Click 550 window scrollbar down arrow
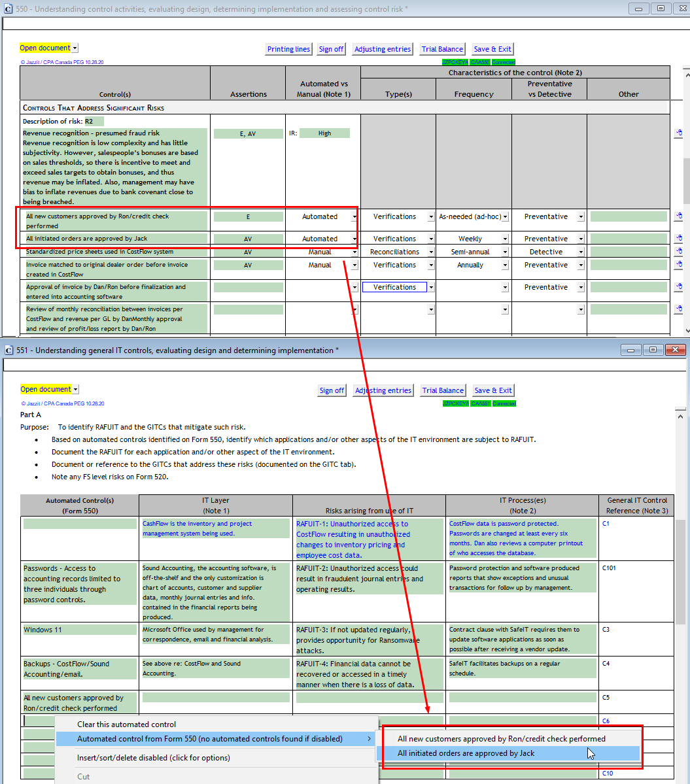 click(687, 330)
